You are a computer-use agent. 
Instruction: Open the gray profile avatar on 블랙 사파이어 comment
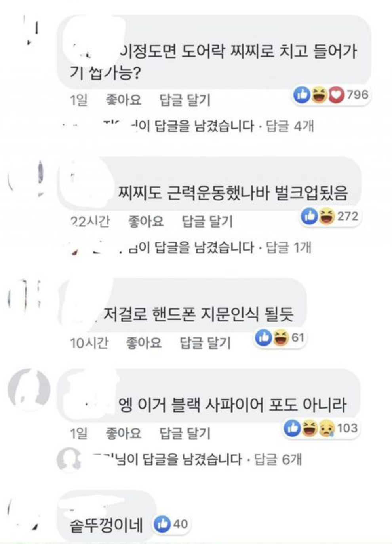click(29, 390)
